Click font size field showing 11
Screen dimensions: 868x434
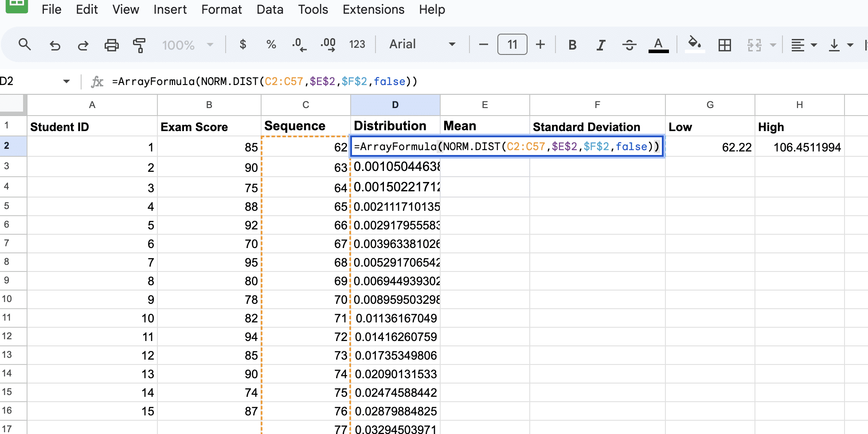pyautogui.click(x=512, y=44)
